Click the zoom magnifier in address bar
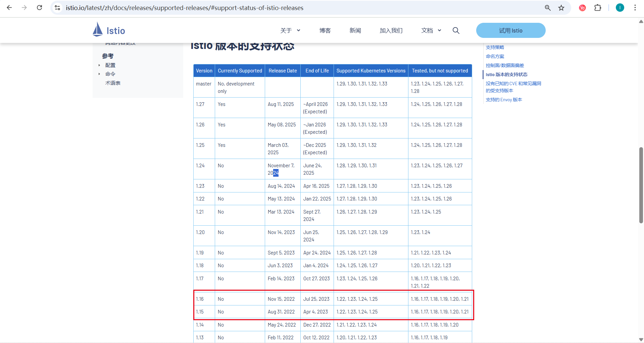Viewport: 644px width, 343px height. pos(548,8)
